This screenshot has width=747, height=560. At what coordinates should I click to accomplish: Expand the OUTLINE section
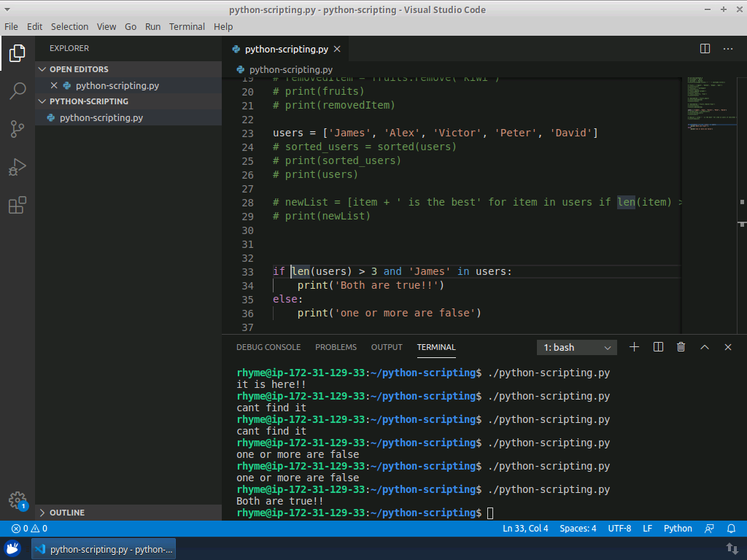click(67, 513)
